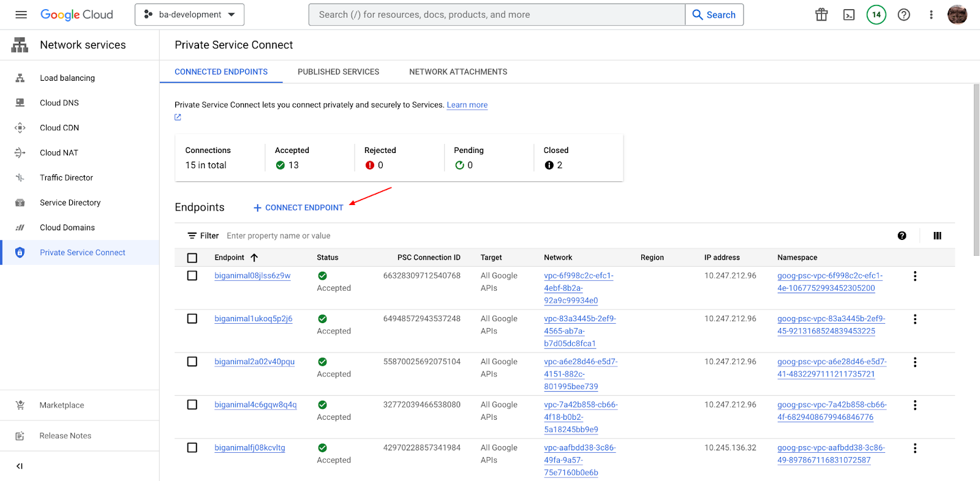Click the Search button
Screen dimensions: 980x481
coord(714,15)
